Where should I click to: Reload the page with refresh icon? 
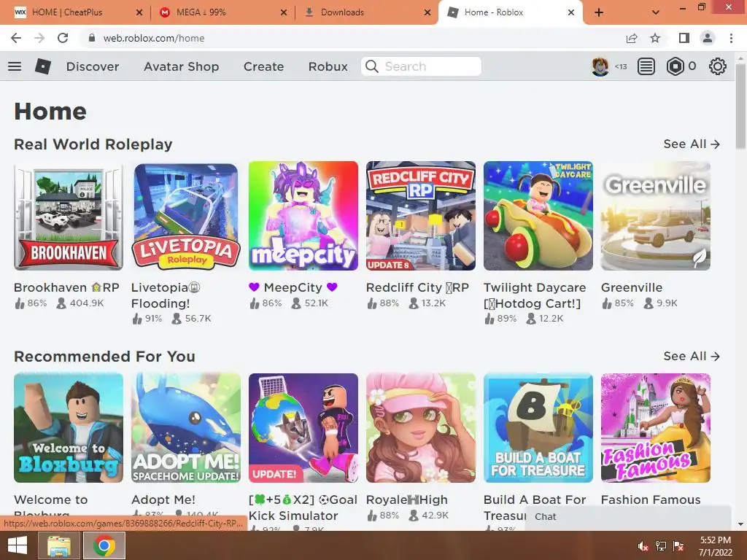[x=63, y=38]
